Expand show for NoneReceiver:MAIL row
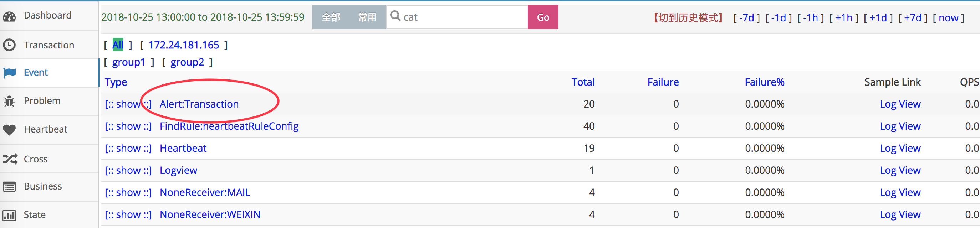The height and width of the screenshot is (228, 980). point(128,192)
